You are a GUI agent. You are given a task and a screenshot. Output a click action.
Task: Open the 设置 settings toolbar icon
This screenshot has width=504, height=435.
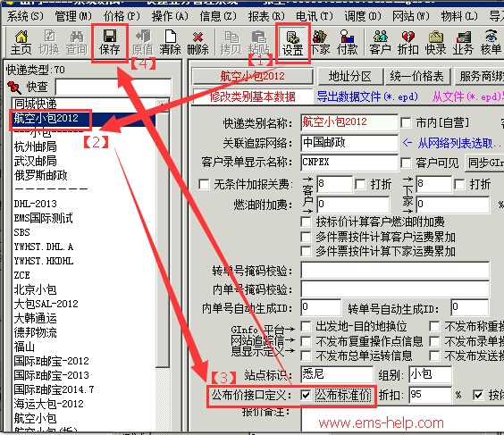click(x=293, y=43)
